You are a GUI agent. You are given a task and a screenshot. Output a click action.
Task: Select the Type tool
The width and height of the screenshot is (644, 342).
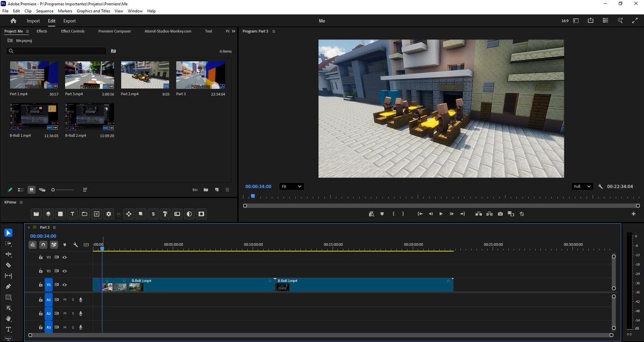click(x=9, y=329)
